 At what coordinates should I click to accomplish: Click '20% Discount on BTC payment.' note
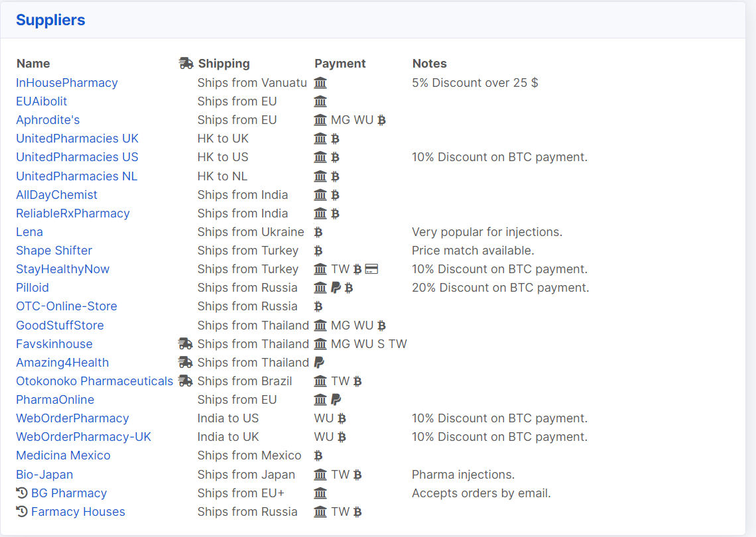pos(501,288)
